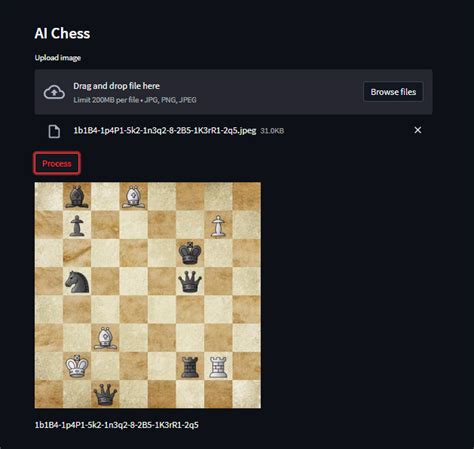The image size is (474, 449).
Task: Click the white bishop on the top row
Action: [x=133, y=197]
